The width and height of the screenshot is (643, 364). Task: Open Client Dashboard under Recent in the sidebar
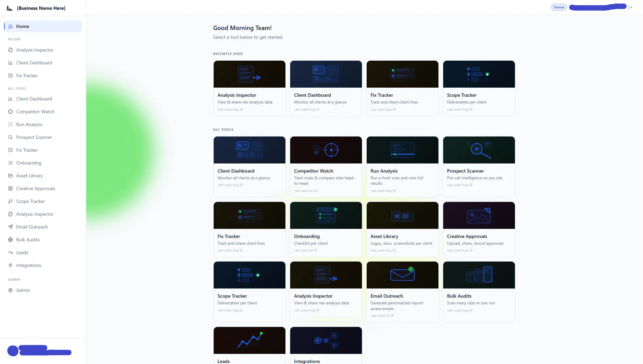(43, 63)
